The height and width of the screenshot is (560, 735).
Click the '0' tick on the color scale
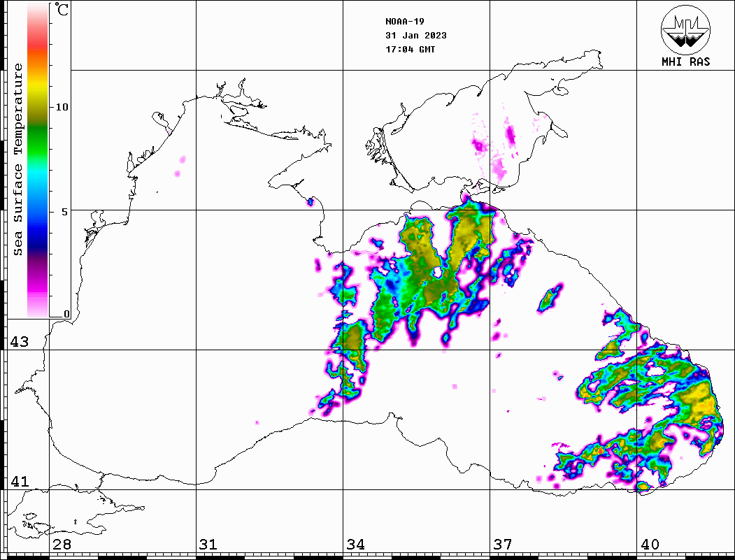pos(66,314)
